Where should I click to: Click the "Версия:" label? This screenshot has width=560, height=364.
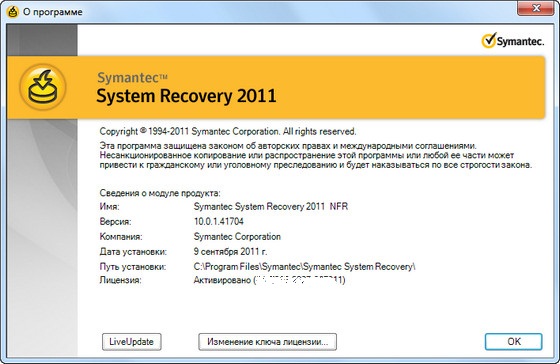tap(115, 221)
